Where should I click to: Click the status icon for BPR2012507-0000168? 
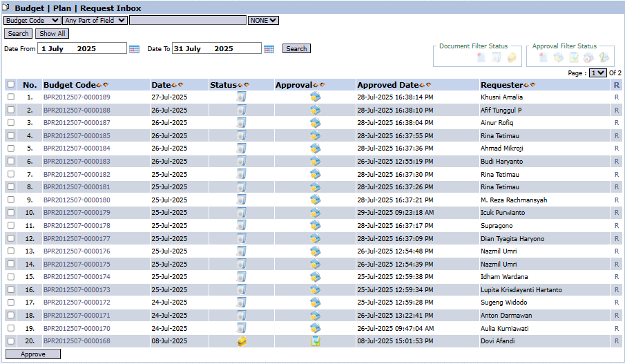pos(242,341)
